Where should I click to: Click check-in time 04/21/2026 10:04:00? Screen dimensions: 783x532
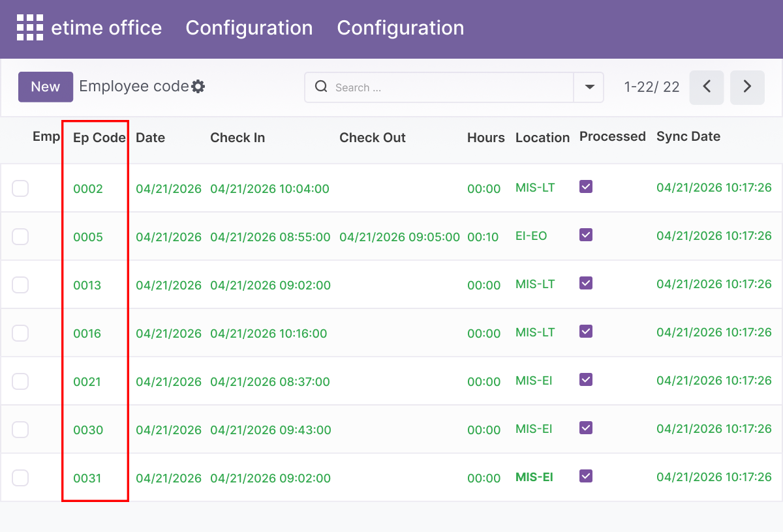click(269, 189)
